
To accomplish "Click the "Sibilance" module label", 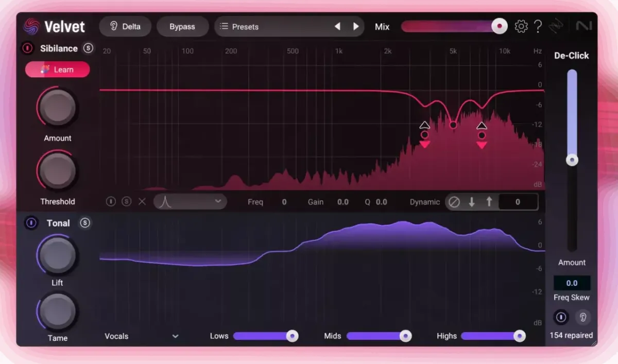I will coord(59,48).
